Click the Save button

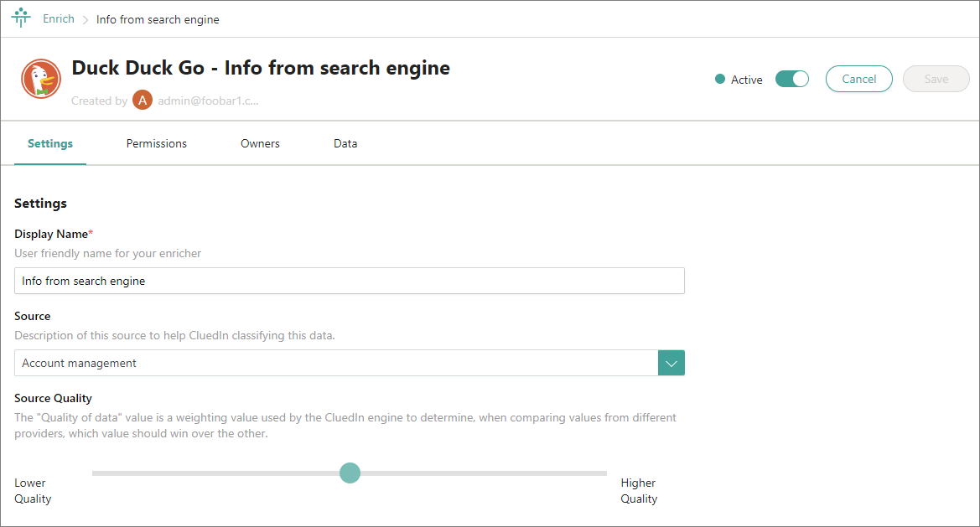936,79
